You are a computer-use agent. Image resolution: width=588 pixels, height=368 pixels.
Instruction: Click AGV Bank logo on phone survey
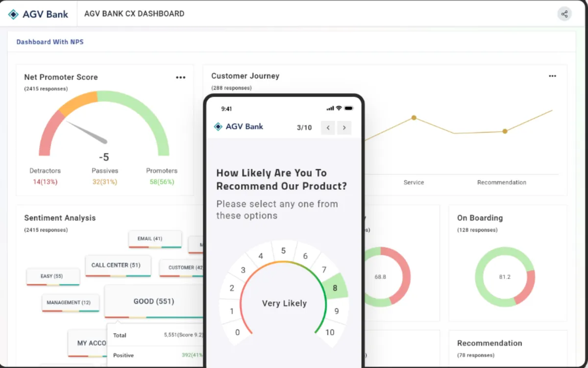[239, 126]
